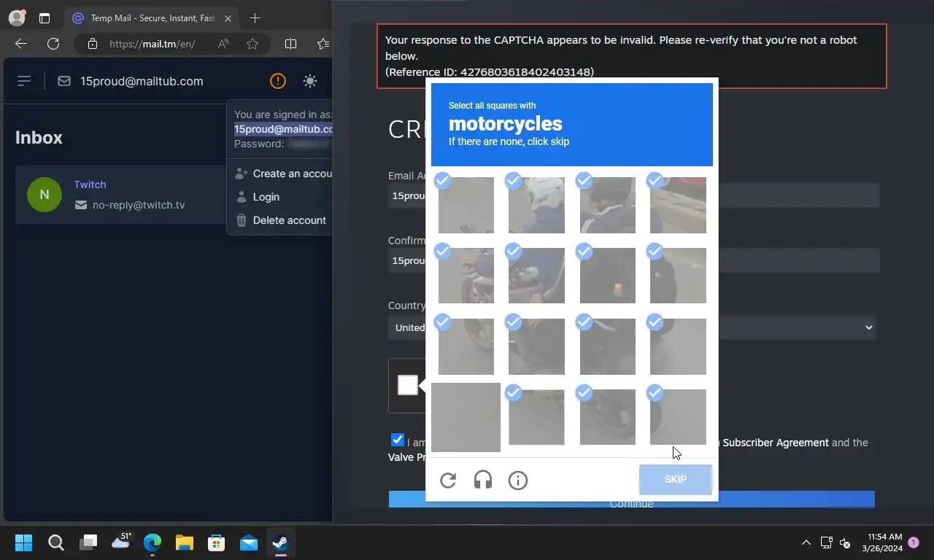Close the Temp Mail tab
934x560 pixels.
[228, 18]
